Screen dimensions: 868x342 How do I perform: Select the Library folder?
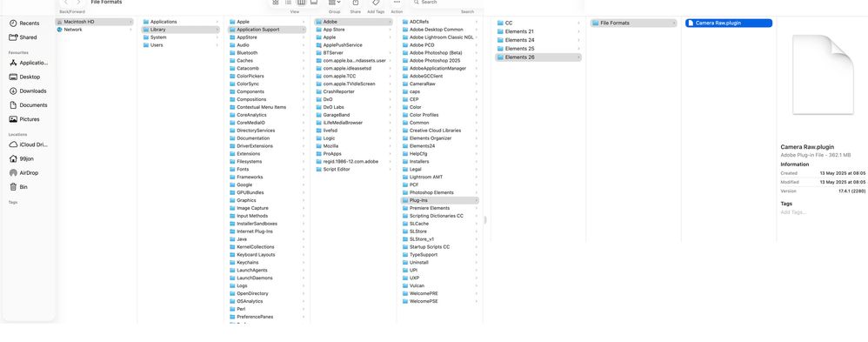point(181,30)
